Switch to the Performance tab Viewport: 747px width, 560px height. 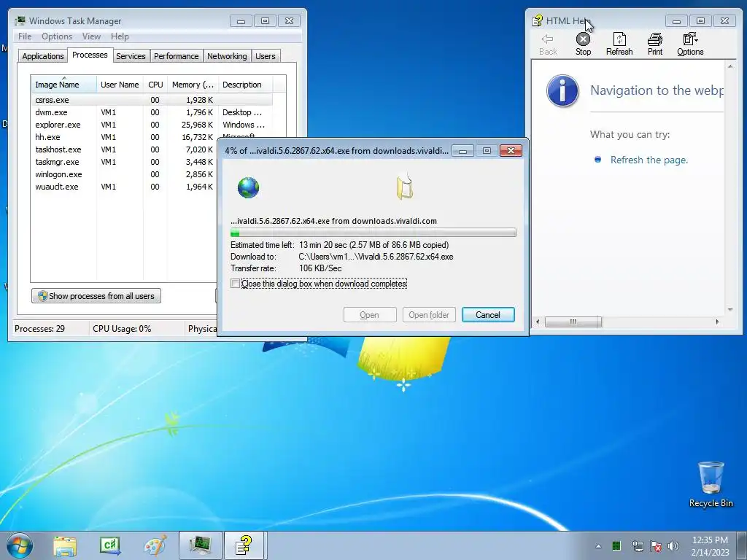point(177,56)
